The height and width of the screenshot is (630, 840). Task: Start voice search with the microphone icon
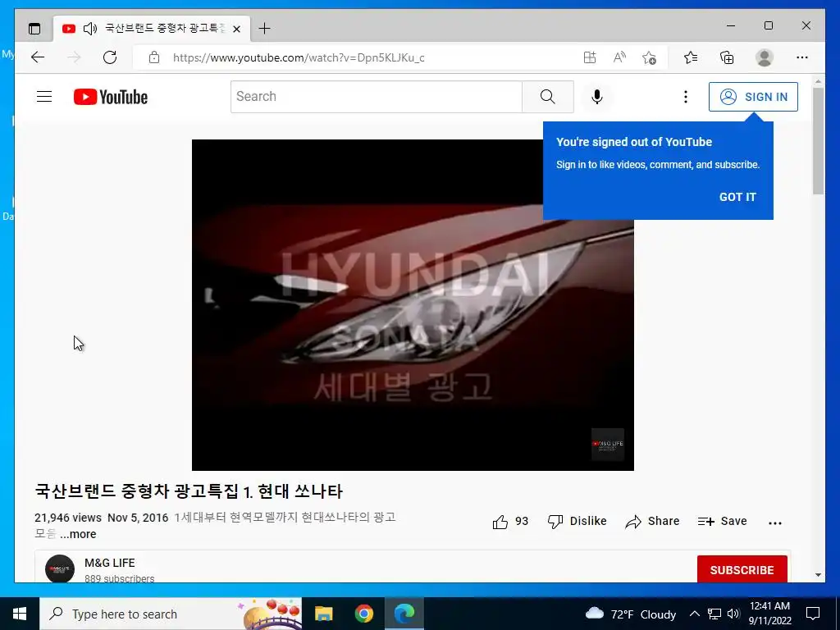[597, 97]
